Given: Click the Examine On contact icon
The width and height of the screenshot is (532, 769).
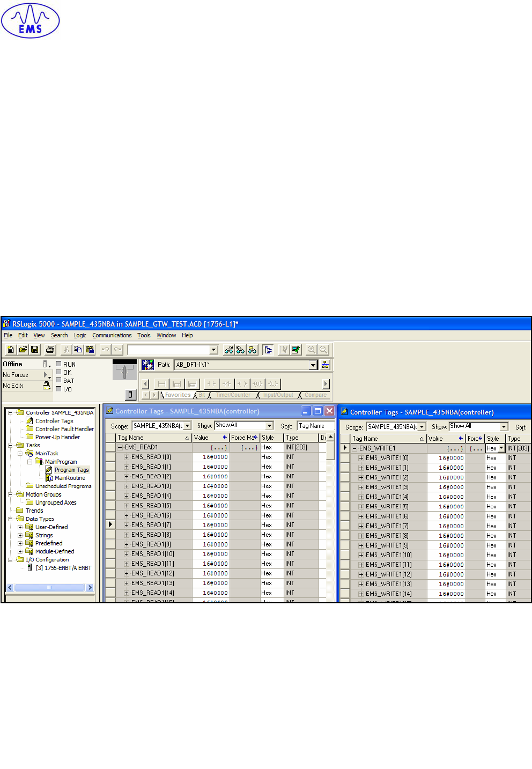Looking at the screenshot, I should (x=211, y=383).
